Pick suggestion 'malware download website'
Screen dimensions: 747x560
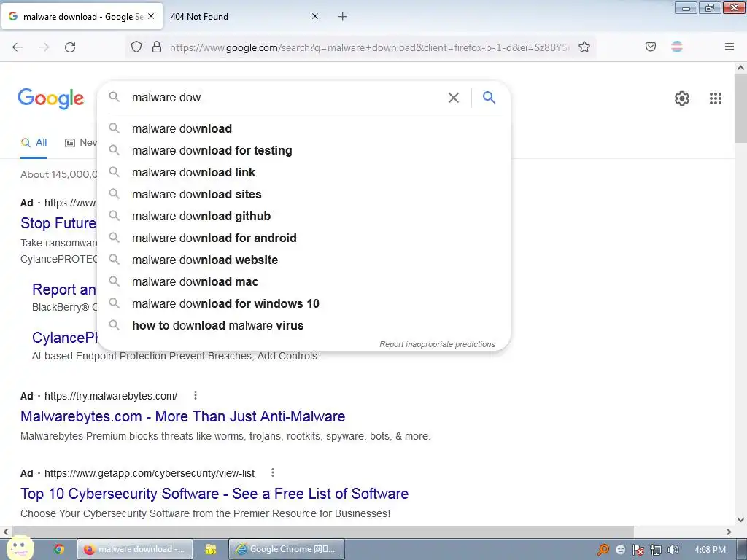303,260
